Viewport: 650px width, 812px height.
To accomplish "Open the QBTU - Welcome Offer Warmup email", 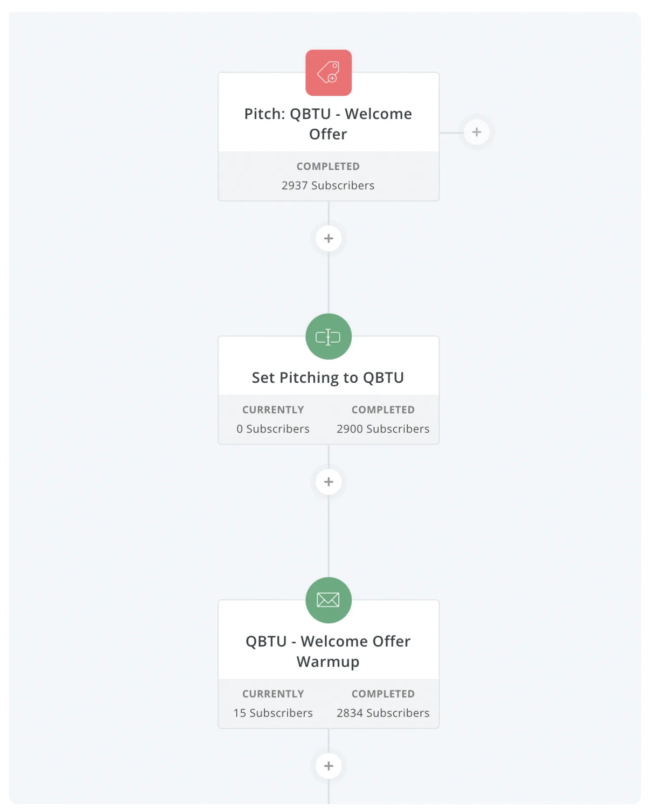I will tap(328, 651).
